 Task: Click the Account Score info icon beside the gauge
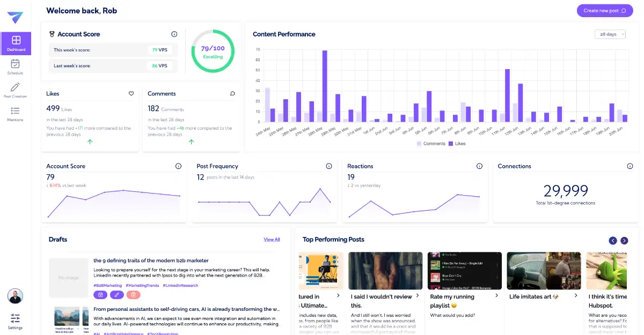(174, 34)
